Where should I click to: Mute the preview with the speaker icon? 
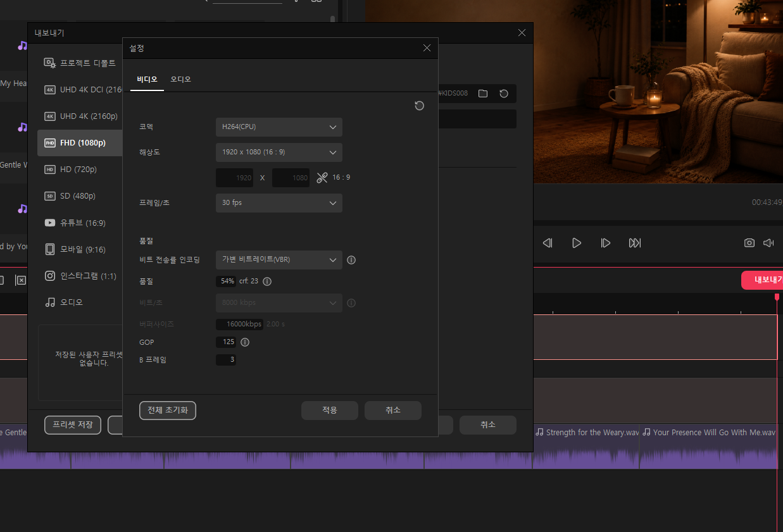(768, 243)
